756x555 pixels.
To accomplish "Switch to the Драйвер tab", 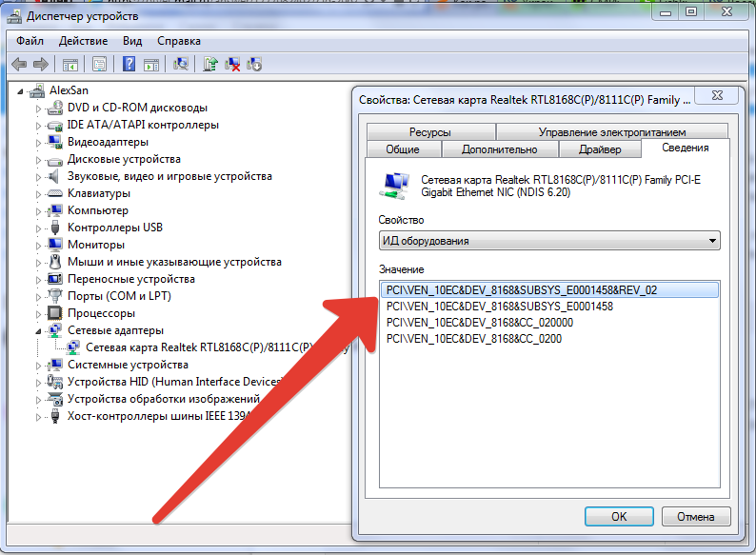I will (x=599, y=149).
